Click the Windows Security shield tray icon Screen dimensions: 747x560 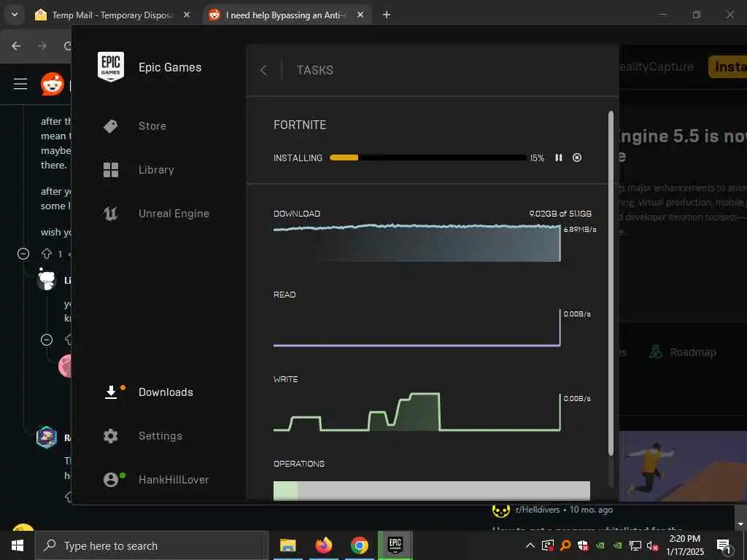point(583,545)
